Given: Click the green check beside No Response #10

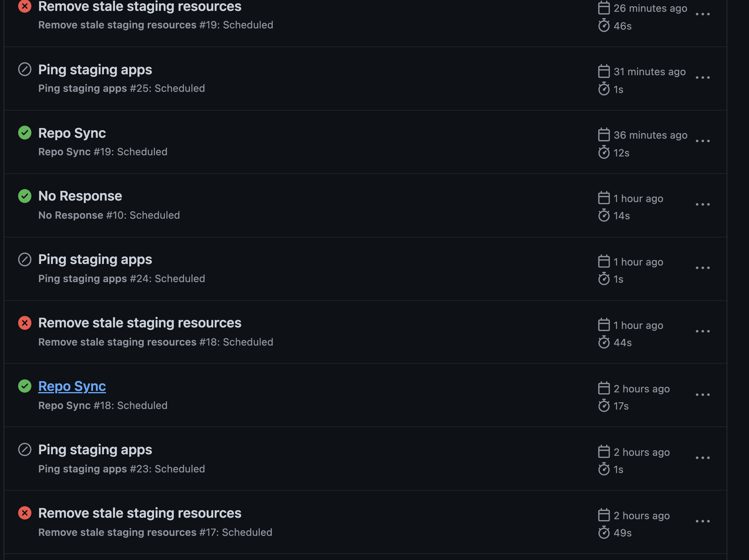Looking at the screenshot, I should pos(24,196).
